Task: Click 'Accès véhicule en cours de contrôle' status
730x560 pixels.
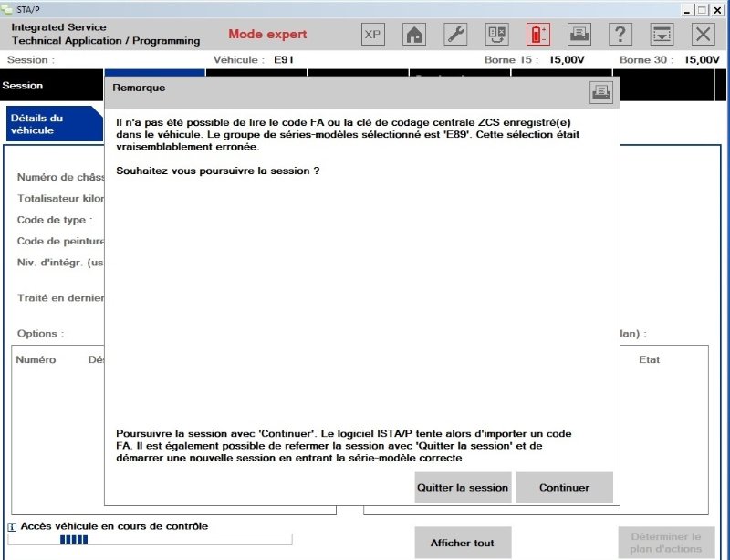Action: pos(115,526)
